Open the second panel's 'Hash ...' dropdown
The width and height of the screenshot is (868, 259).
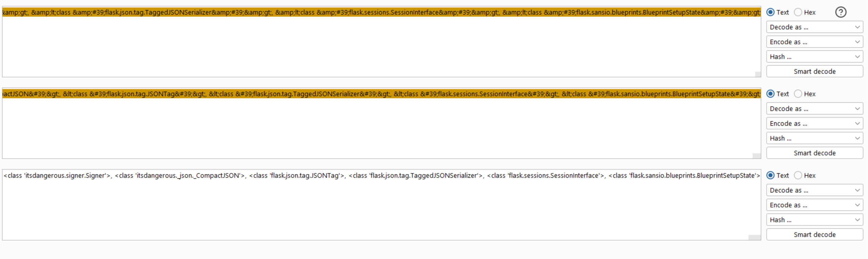[x=815, y=138]
